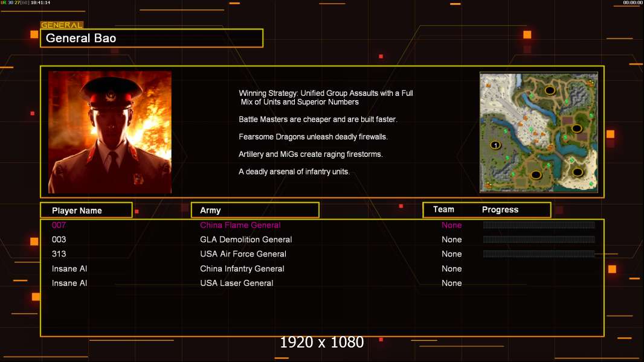Viewport: 644px width, 362px height.
Task: Click orange tech building icon in map's bottom-left corner
Action: pyautogui.click(x=488, y=186)
